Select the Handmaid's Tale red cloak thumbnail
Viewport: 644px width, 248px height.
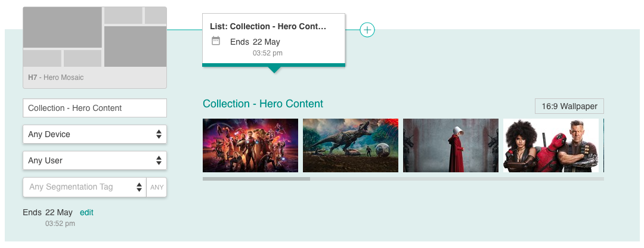point(451,145)
